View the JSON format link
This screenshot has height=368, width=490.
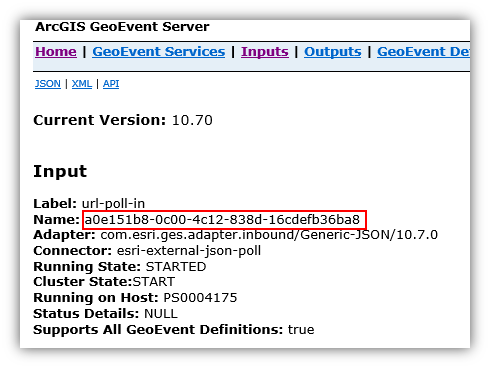pos(48,84)
